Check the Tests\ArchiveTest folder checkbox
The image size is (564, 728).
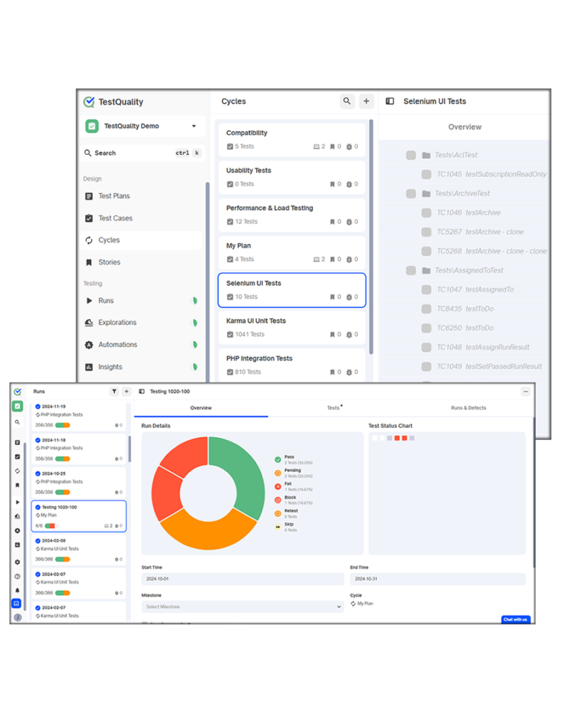[410, 193]
